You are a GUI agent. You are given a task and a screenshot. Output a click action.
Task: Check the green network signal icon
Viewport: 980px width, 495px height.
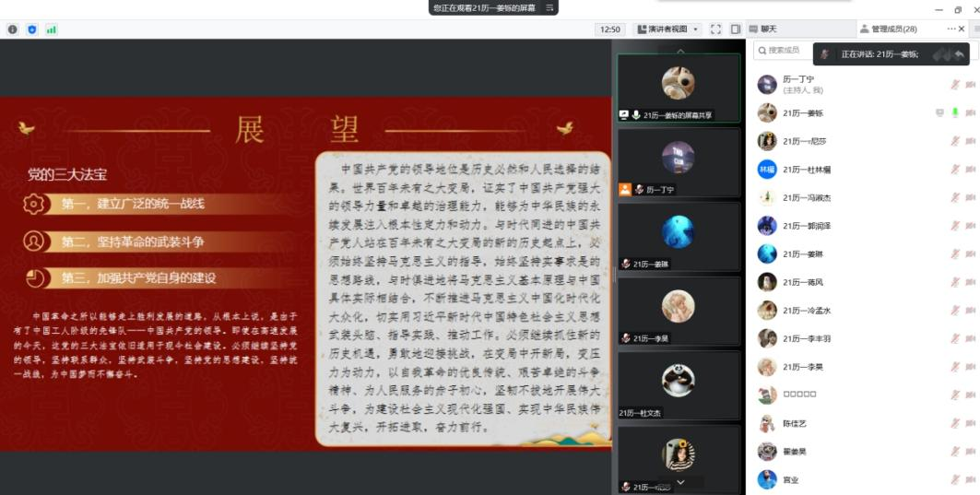coord(52,29)
